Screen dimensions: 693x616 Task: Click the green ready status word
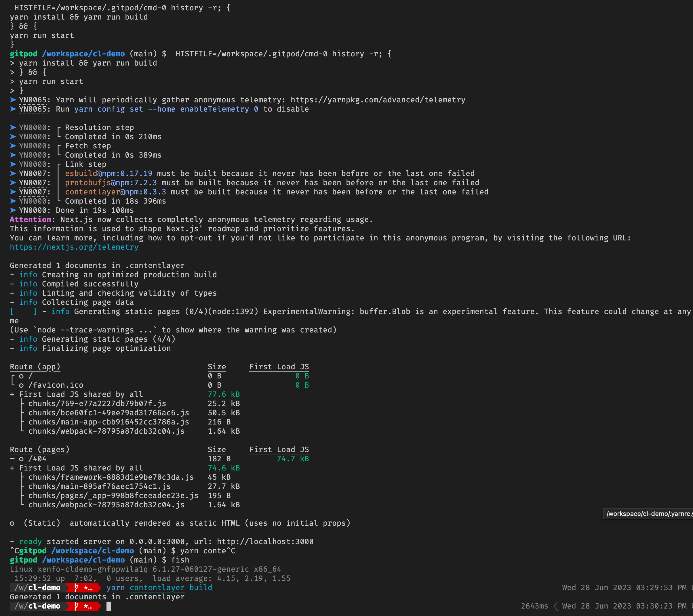point(30,541)
